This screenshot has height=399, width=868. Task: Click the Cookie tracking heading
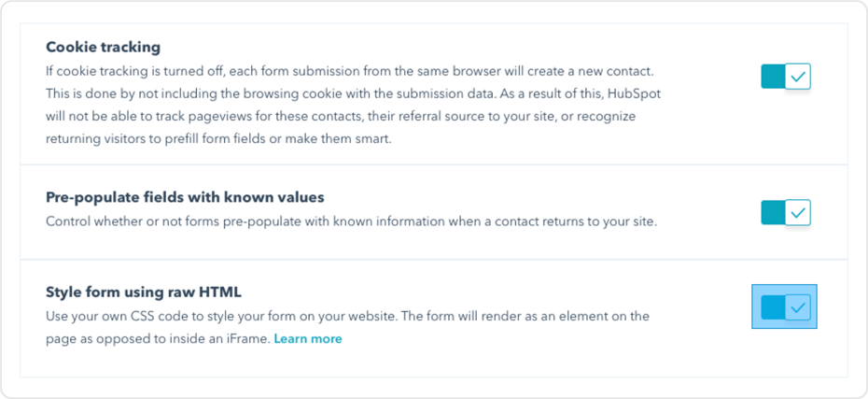pos(104,47)
